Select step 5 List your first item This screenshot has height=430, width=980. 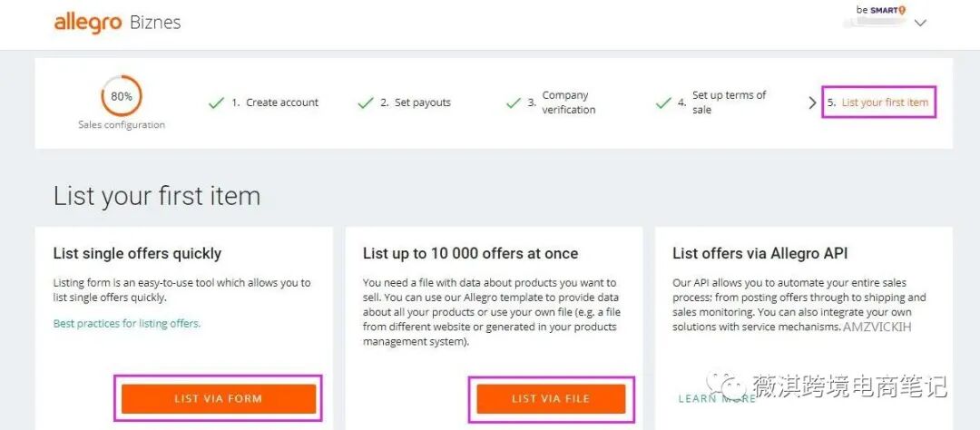884,103
